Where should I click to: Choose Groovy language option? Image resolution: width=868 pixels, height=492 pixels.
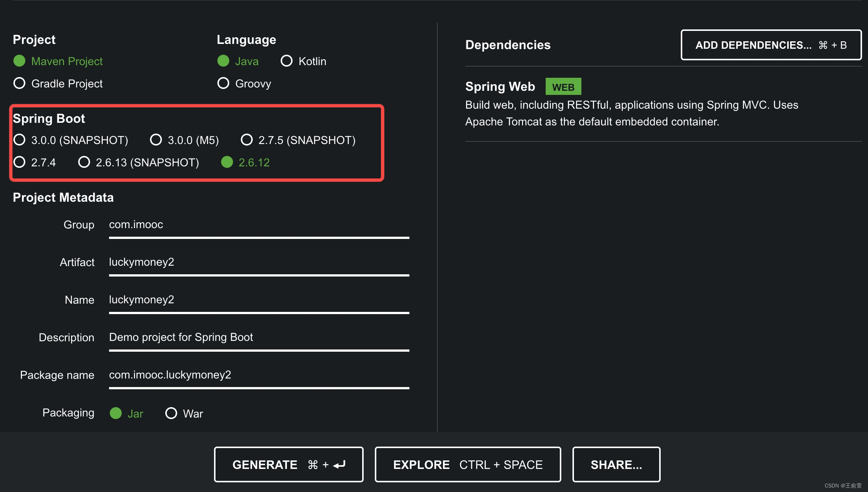click(x=223, y=83)
